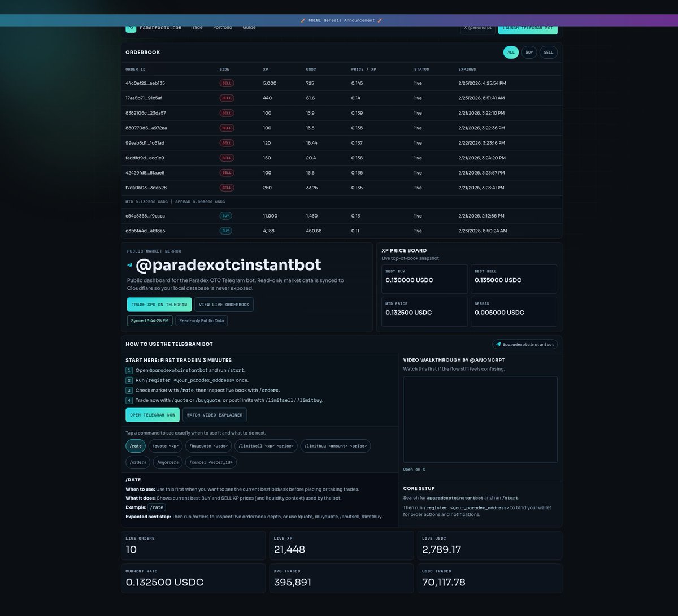Click the Read-only Public Data pill
The image size is (678, 616).
(x=202, y=320)
